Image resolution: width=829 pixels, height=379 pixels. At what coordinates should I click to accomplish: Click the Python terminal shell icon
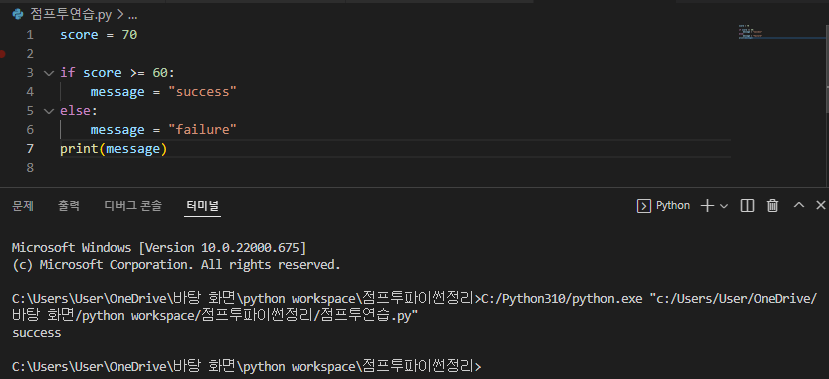point(643,206)
